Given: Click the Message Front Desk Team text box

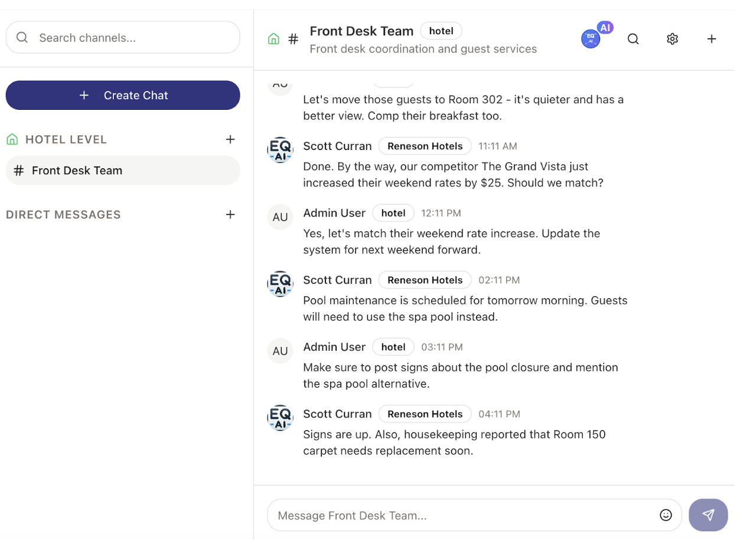Looking at the screenshot, I should (464, 515).
